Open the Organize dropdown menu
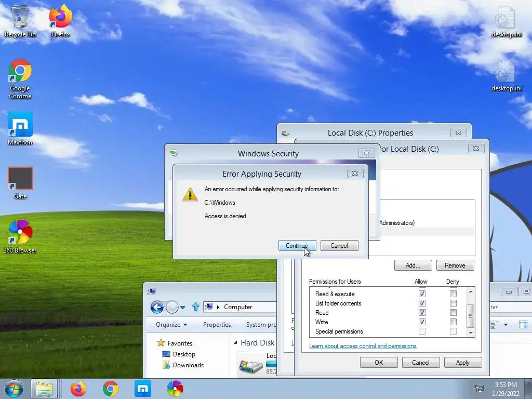 (x=171, y=325)
